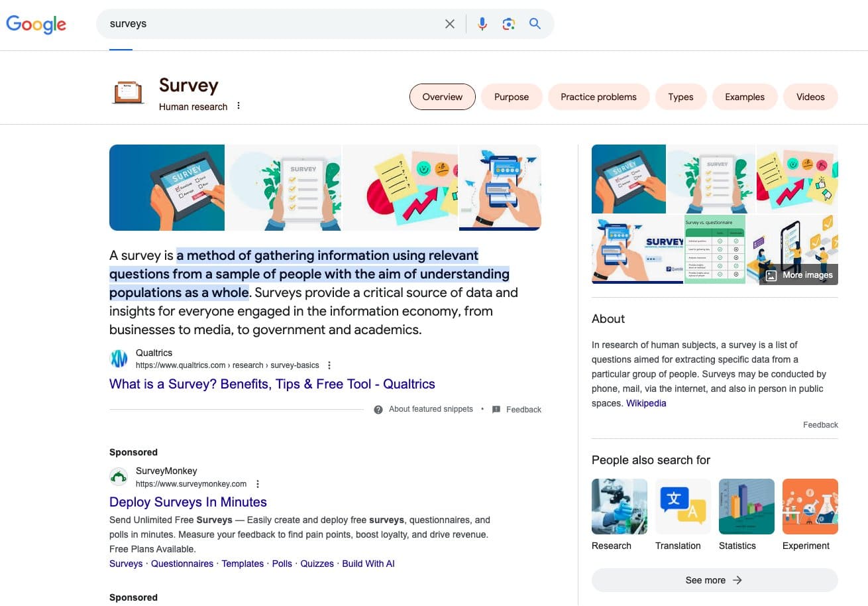Open the Wikipedia link in About panel
This screenshot has height=606, width=868.
pos(646,403)
